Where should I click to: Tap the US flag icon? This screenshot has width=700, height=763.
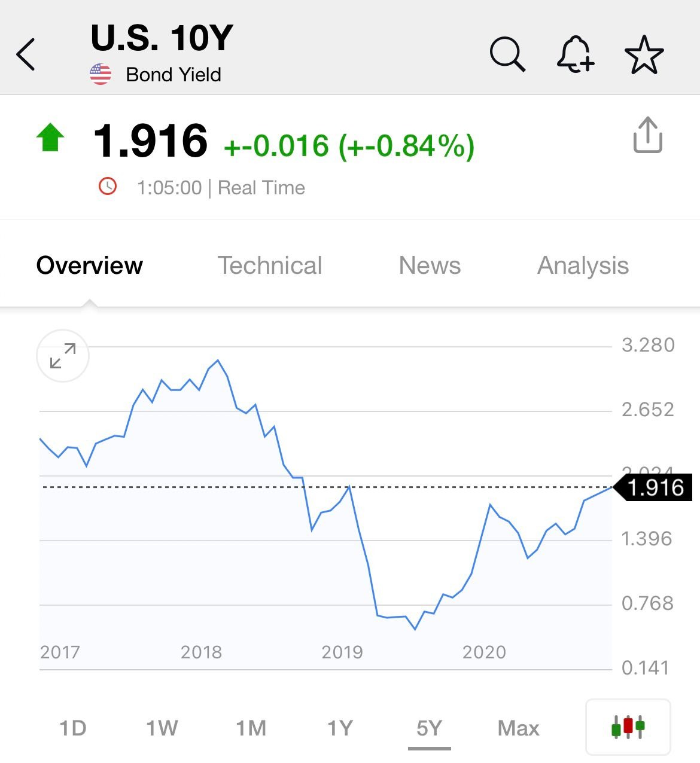[x=101, y=74]
